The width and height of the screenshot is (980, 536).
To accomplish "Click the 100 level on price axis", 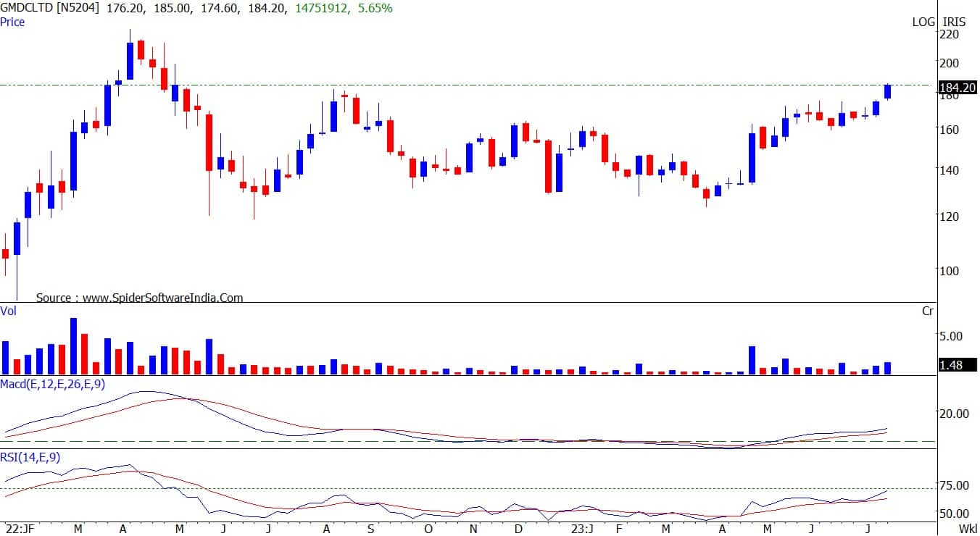I will click(x=949, y=271).
